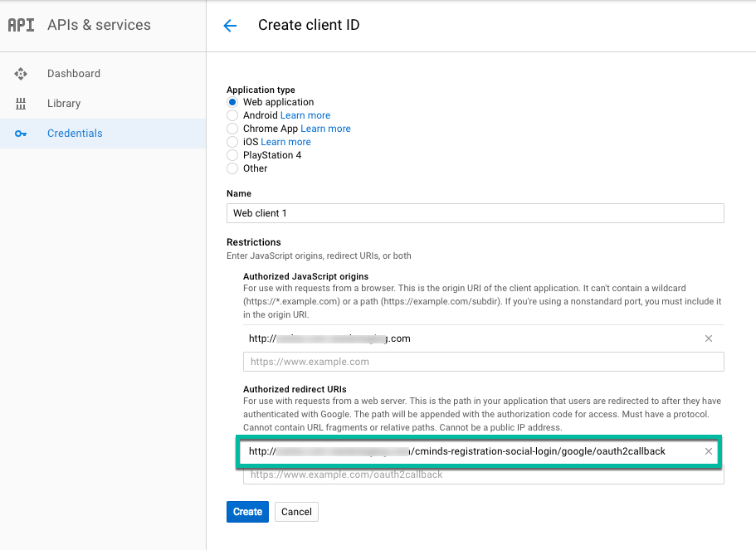
Task: Click the cminds-registration-social-login redirect URI entry
Action: pyautogui.click(x=457, y=451)
